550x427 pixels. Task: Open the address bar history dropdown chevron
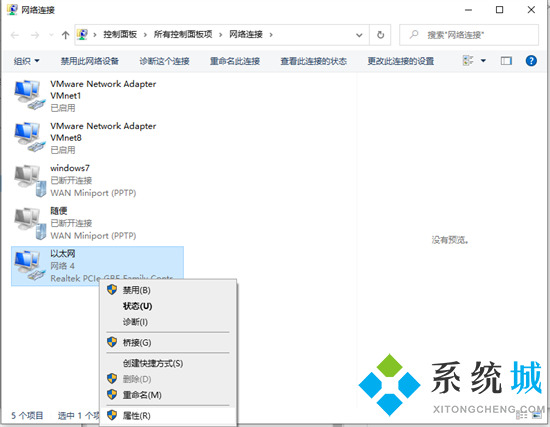point(359,35)
